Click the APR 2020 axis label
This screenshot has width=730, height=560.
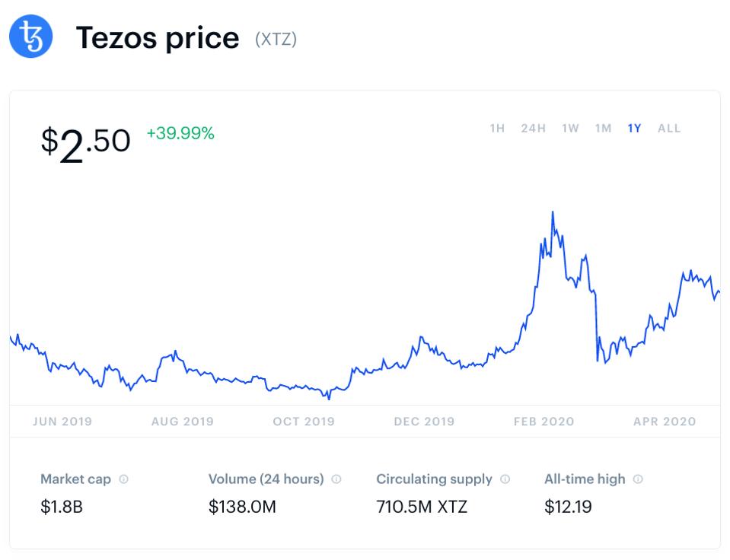pos(665,422)
